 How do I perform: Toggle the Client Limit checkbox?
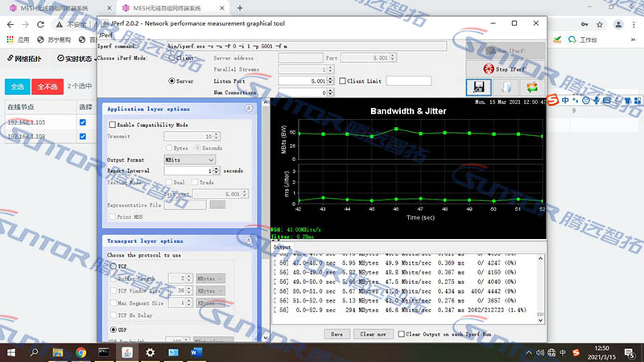click(x=341, y=81)
